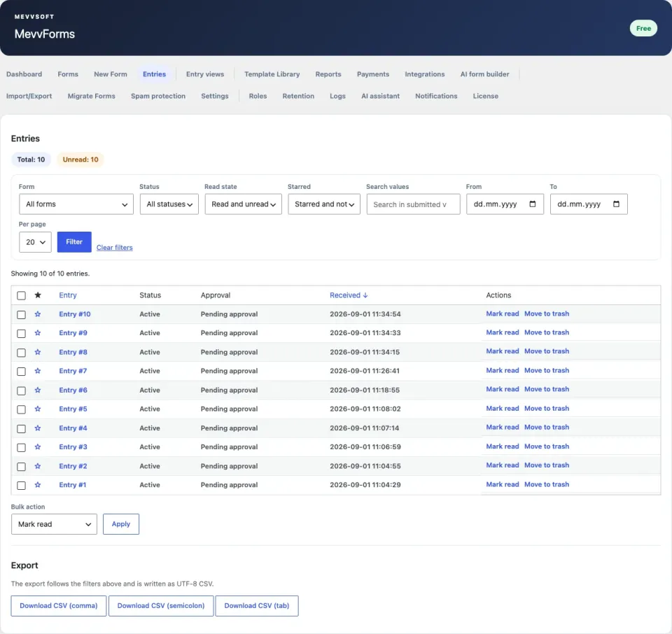Star Entry #4
Screen dimensions: 672x634
pyautogui.click(x=38, y=428)
